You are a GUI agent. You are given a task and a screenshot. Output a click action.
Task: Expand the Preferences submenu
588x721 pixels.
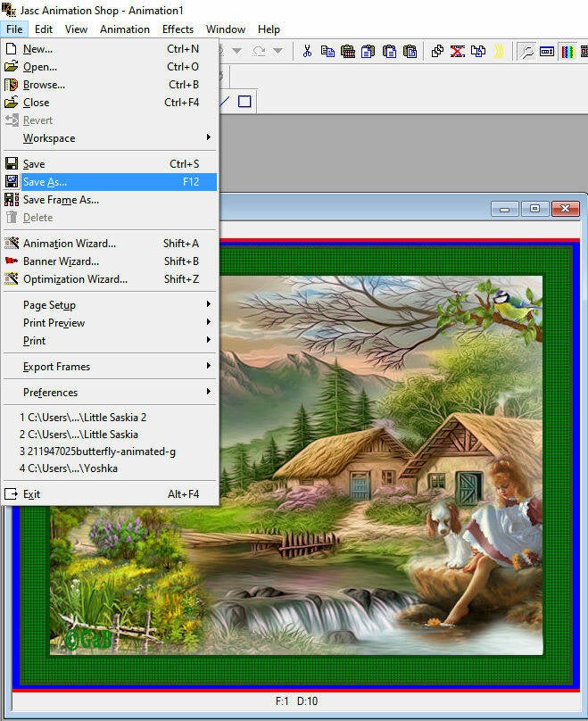coord(110,393)
